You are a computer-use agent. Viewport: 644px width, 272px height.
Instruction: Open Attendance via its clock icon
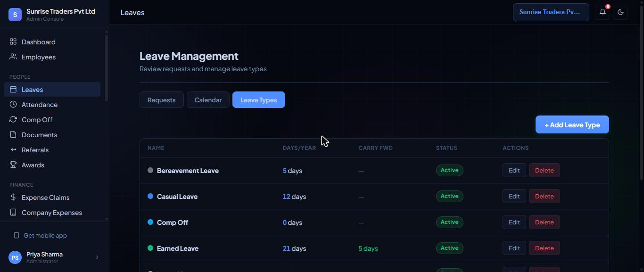point(13,105)
